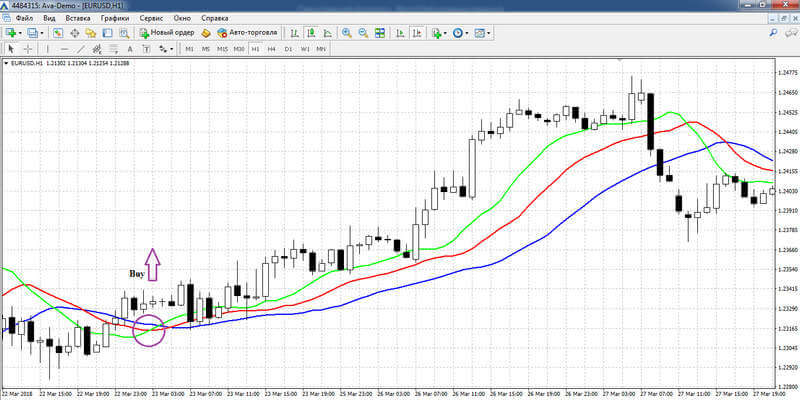The width and height of the screenshot is (800, 400).
Task: Toggle Авто-торговля auto trading
Action: [247, 33]
